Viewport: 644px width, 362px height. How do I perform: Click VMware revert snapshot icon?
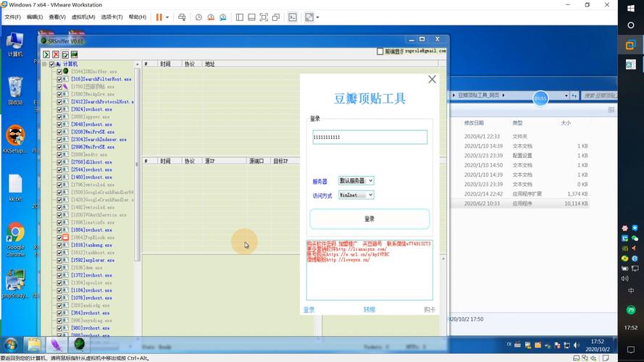(211, 17)
